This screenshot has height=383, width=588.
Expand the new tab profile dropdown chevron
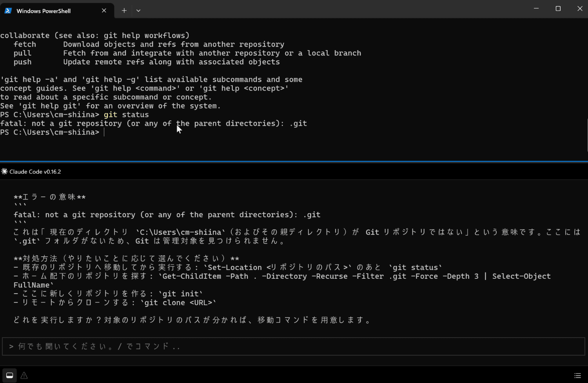coord(138,11)
